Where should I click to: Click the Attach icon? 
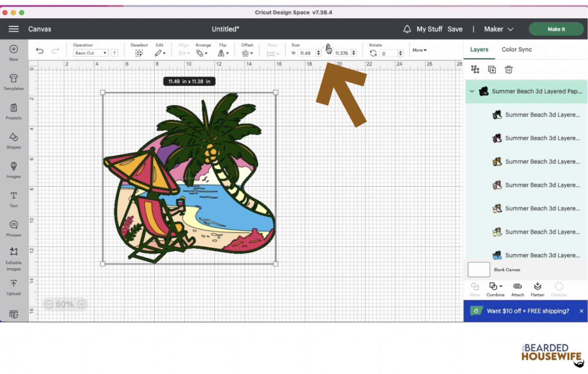pos(517,289)
